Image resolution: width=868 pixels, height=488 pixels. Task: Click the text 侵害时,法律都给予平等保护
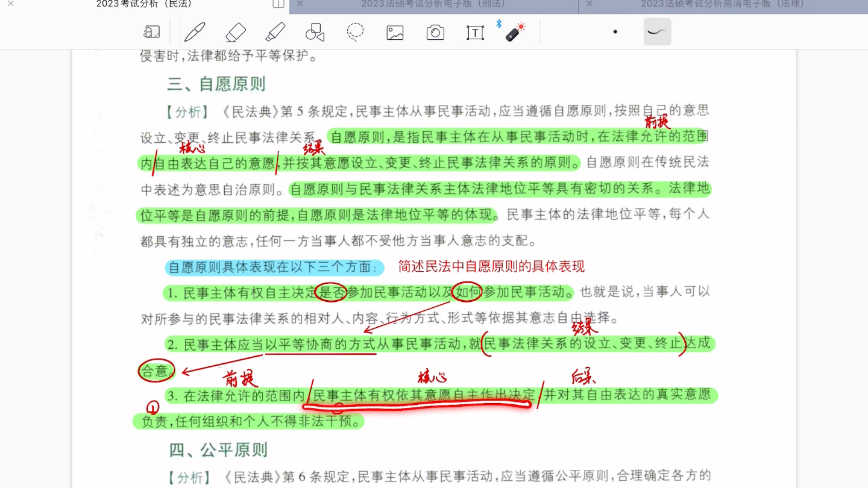[x=230, y=56]
